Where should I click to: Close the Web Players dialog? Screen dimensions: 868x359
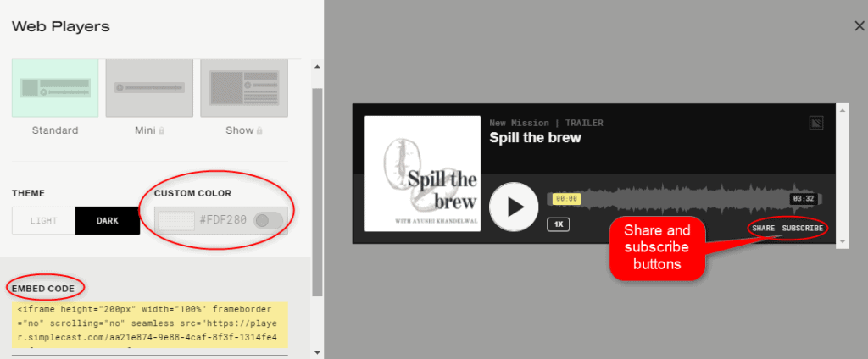tap(859, 27)
